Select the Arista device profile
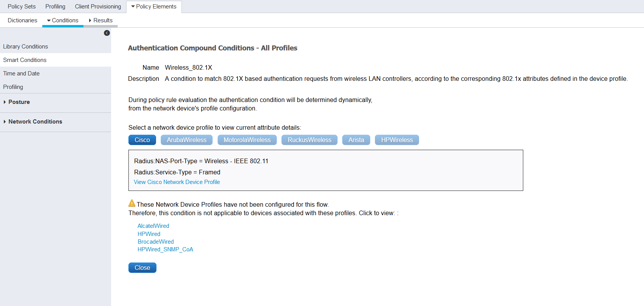This screenshot has width=644, height=306. [x=356, y=140]
